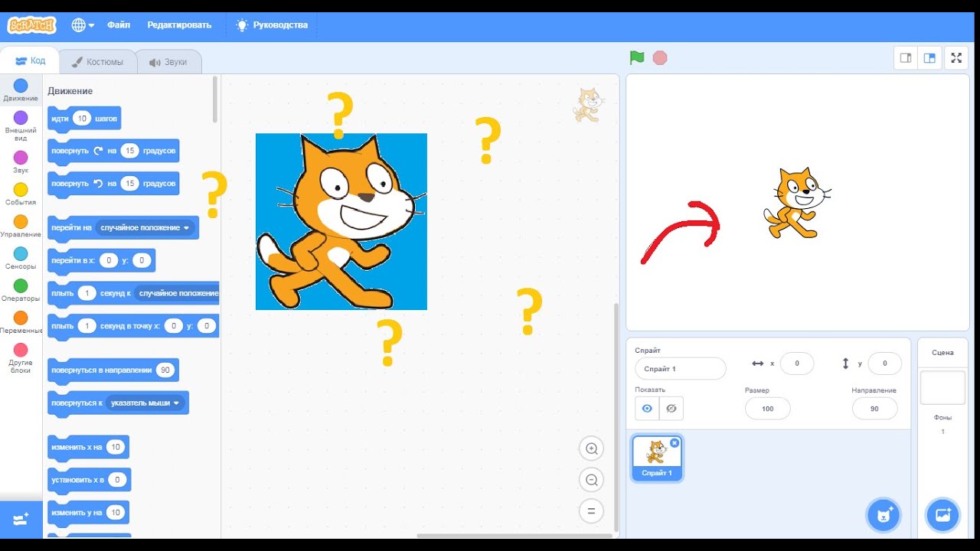The height and width of the screenshot is (551, 980).
Task: Open случайное положение dropdown in плыть block
Action: (x=177, y=293)
